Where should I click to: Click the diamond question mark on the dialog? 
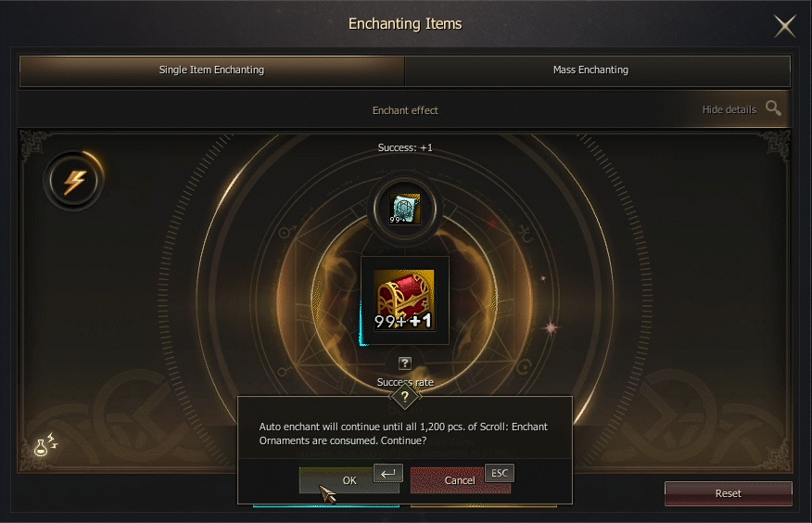[404, 397]
